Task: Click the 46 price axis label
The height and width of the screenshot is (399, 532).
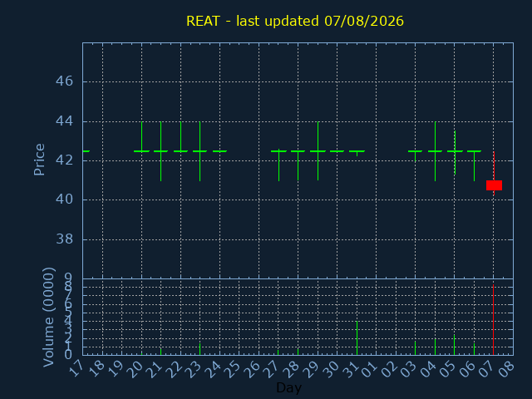Action: click(x=64, y=81)
